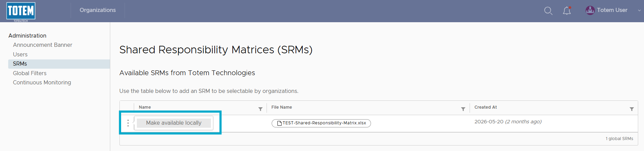This screenshot has height=151, width=644.
Task: Click the Totem User avatar icon
Action: (x=590, y=10)
